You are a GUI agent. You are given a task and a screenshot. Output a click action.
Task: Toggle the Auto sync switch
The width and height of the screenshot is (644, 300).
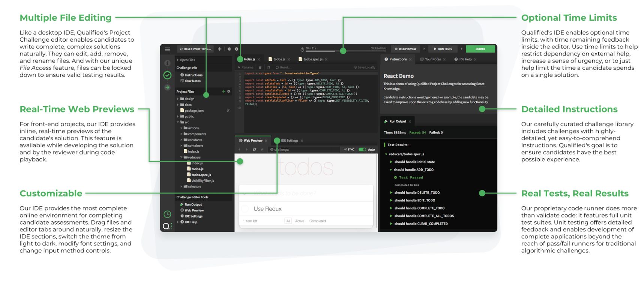pos(362,150)
